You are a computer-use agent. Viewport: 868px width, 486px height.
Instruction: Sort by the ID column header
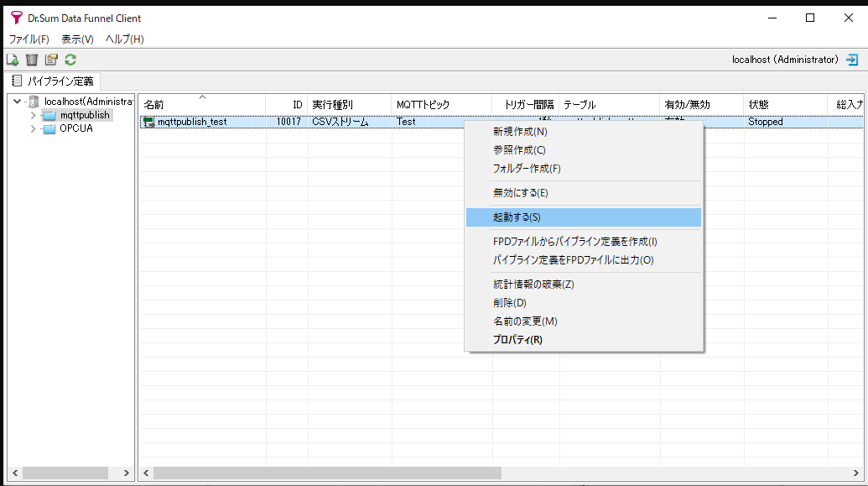pyautogui.click(x=286, y=104)
